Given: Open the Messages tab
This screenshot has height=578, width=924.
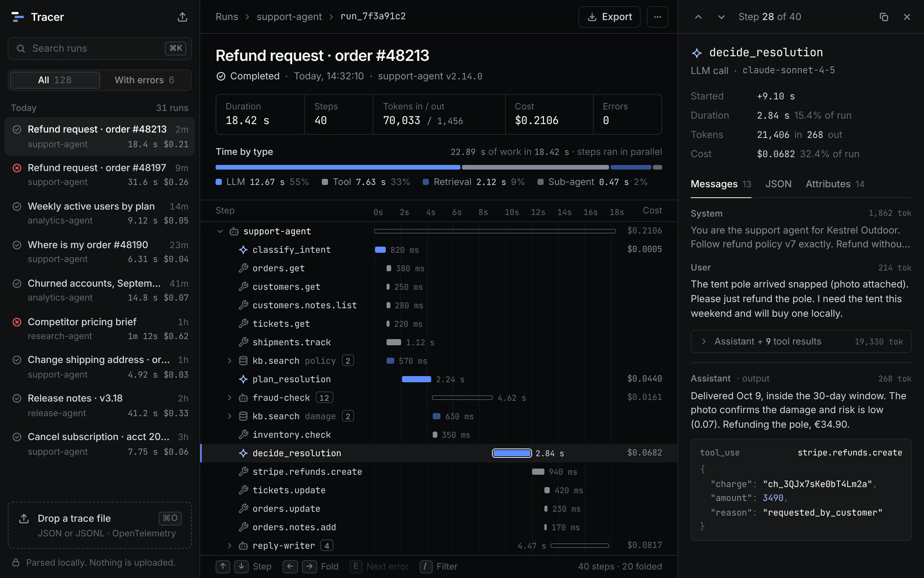Looking at the screenshot, I should [x=721, y=184].
